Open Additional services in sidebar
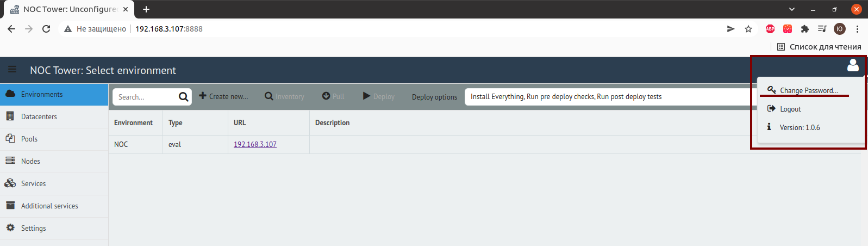 [x=54, y=206]
